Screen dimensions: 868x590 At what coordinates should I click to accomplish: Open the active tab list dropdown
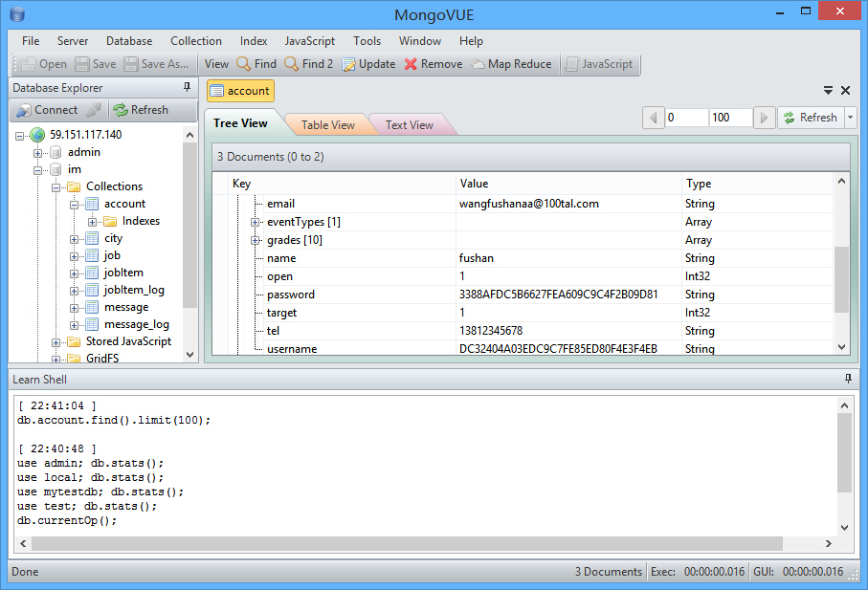click(x=828, y=90)
